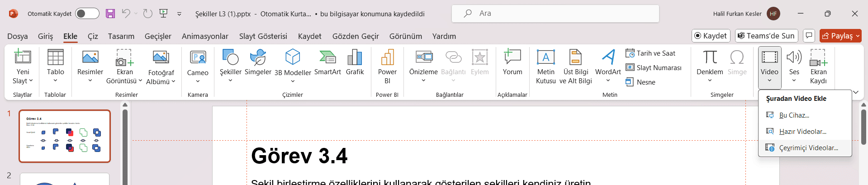Click the Nesne object button

pos(640,82)
